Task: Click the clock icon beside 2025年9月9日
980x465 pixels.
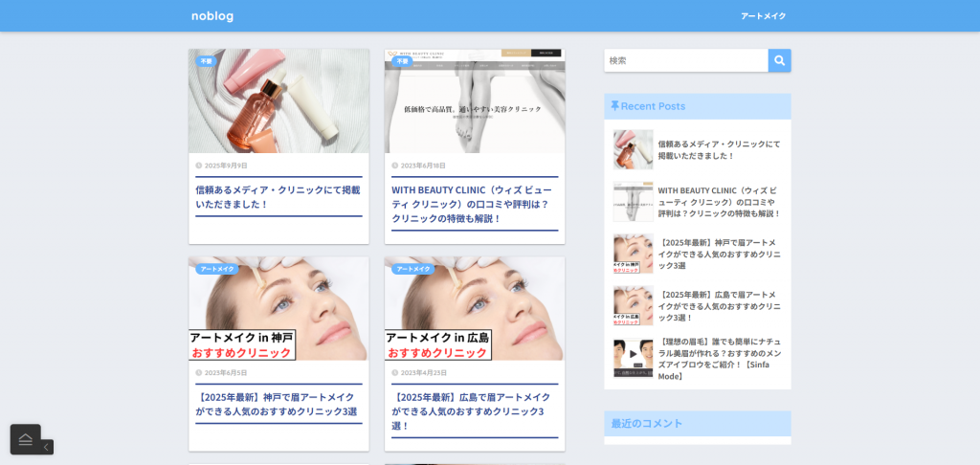Action: coord(199,166)
